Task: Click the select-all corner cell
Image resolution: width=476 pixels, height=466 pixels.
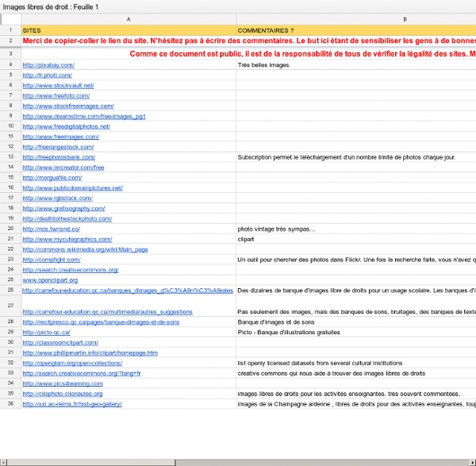Action: pyautogui.click(x=11, y=19)
